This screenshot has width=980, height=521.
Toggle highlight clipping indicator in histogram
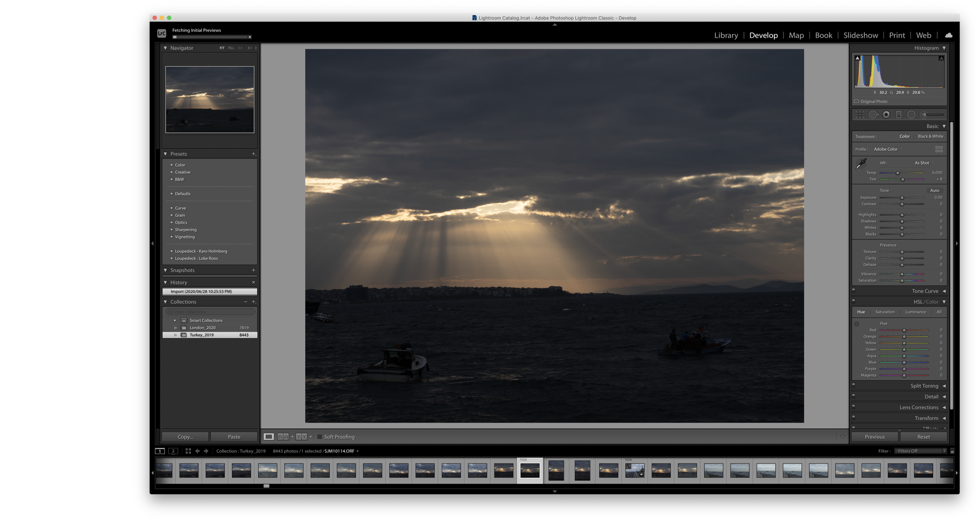tap(941, 58)
